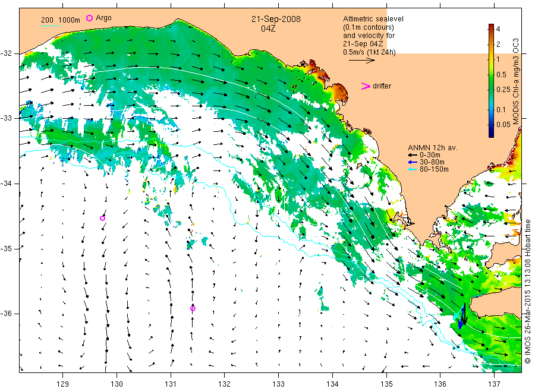Screen dimensions: 535x392
Task: Click the Argo float marker near 131.4E 36S
Action: pyautogui.click(x=193, y=308)
